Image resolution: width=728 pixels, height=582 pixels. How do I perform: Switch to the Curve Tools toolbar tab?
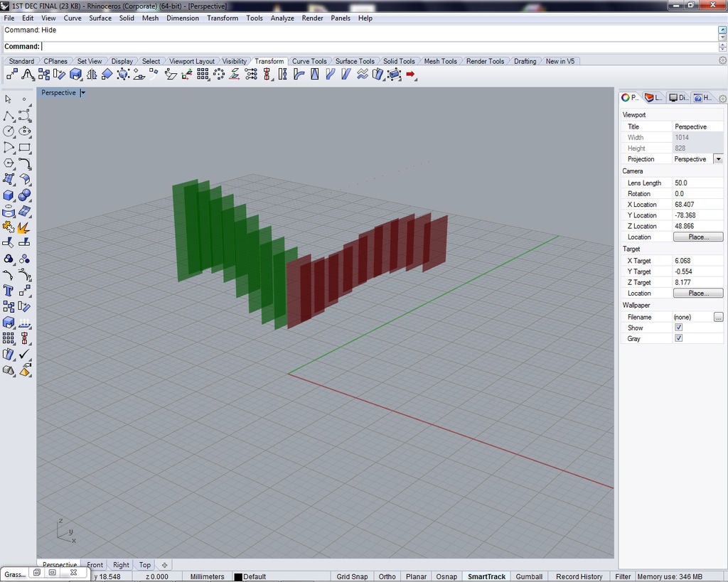click(309, 61)
